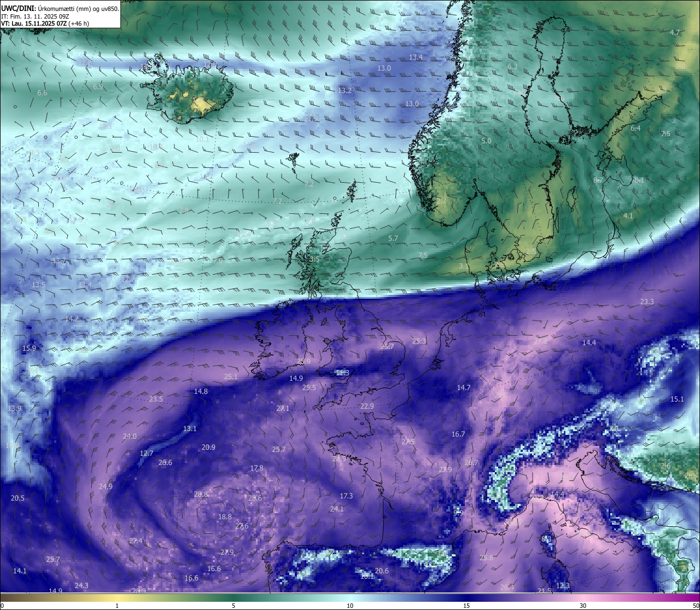Click the 14.1 value label

pos(20,571)
